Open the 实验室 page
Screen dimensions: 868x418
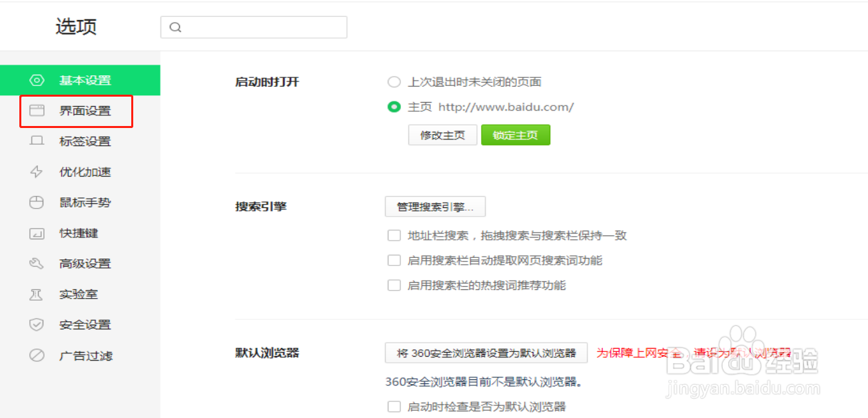pyautogui.click(x=80, y=294)
